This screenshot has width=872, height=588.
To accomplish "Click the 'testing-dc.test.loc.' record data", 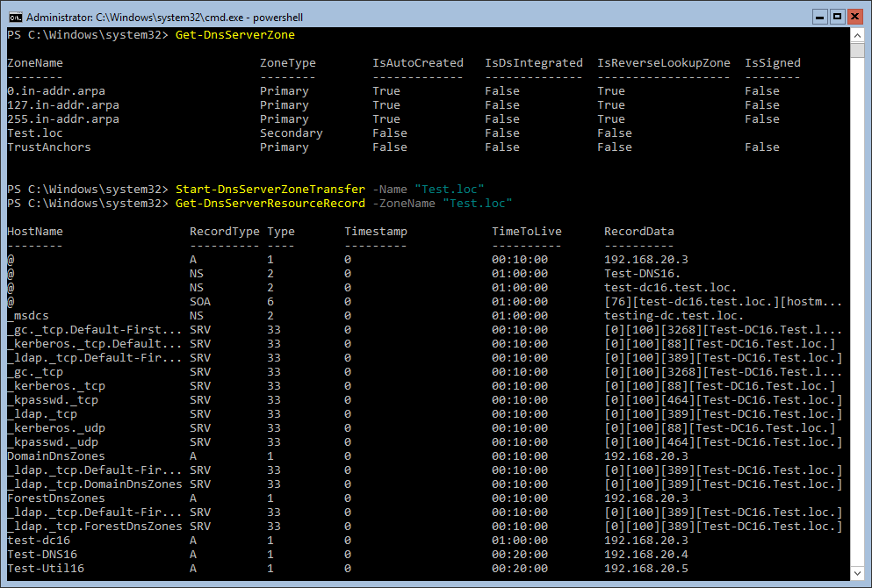I will (x=674, y=316).
